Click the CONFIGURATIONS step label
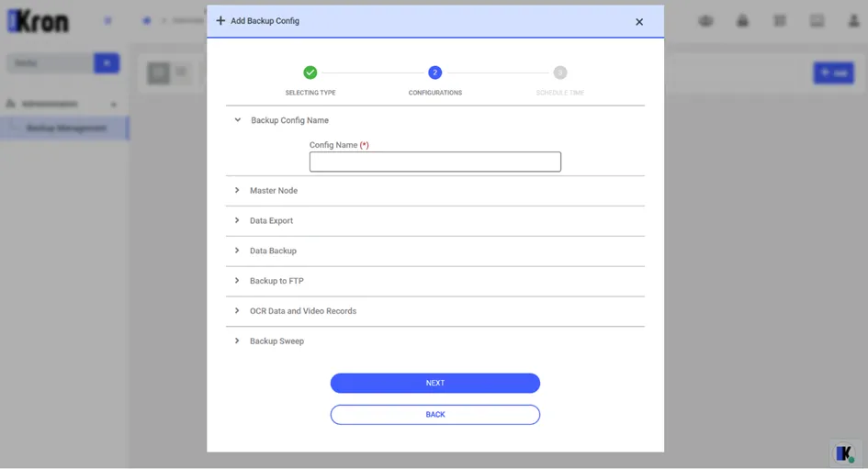The width and height of the screenshot is (868, 469). pos(435,93)
